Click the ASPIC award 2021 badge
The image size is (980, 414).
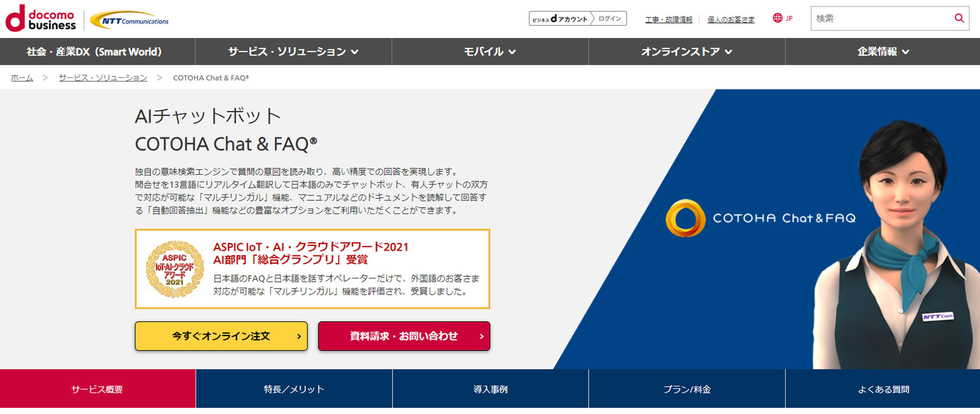tap(175, 269)
